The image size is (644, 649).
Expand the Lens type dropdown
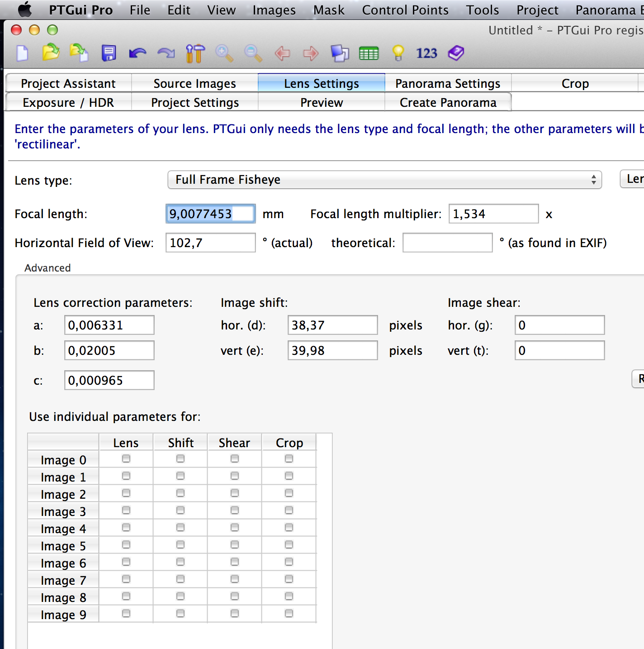tap(384, 180)
